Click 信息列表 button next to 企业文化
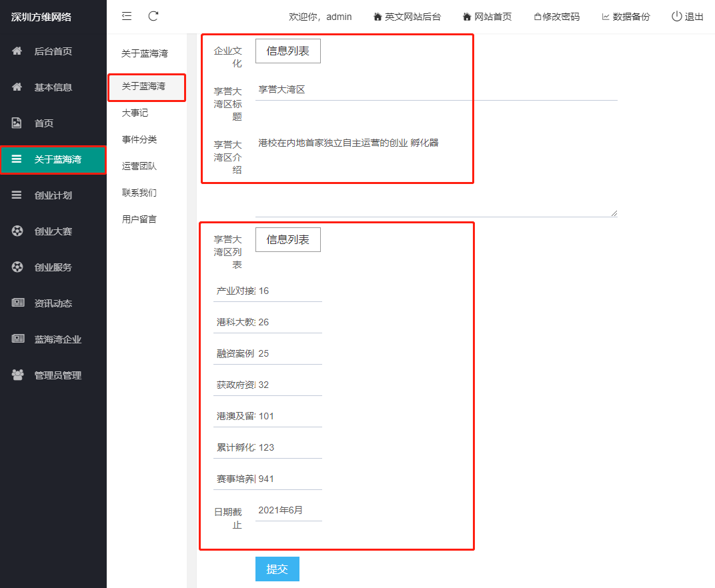The height and width of the screenshot is (588, 715). 287,51
